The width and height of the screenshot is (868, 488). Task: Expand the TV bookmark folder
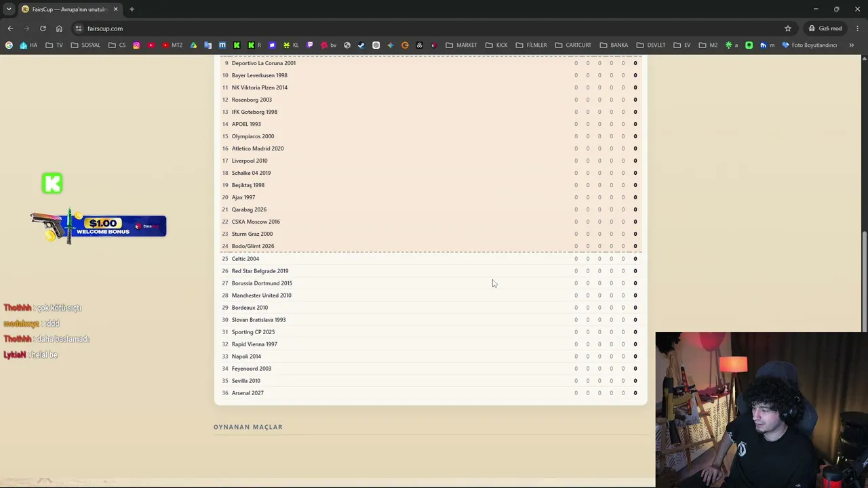click(x=54, y=45)
